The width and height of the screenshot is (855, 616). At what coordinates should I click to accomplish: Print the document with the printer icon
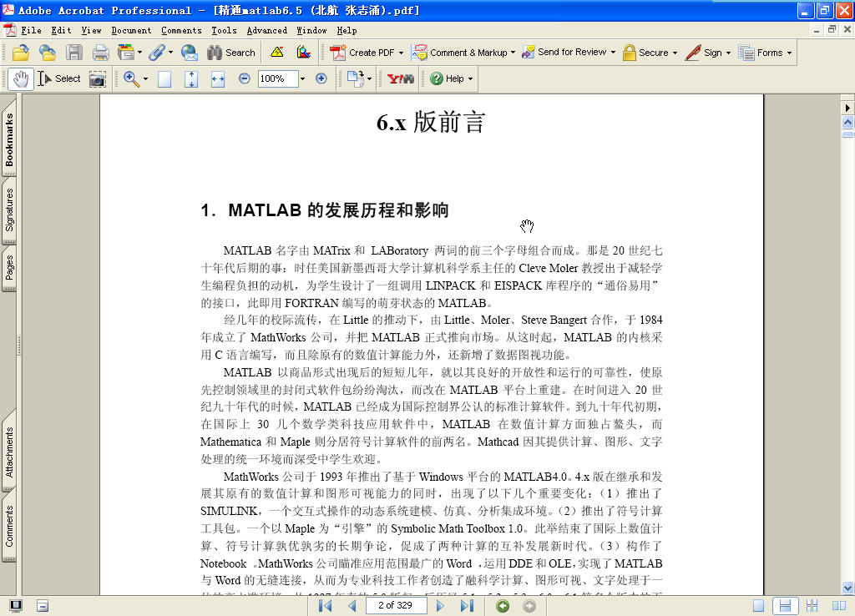click(100, 53)
